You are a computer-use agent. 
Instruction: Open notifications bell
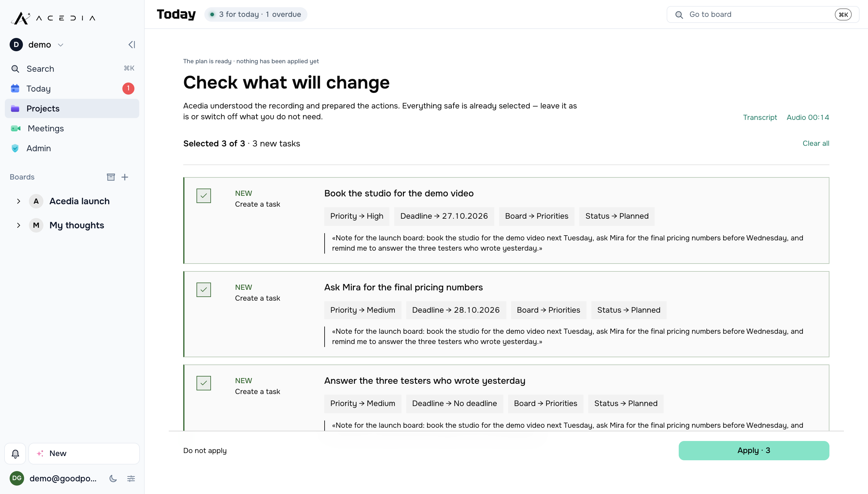15,454
